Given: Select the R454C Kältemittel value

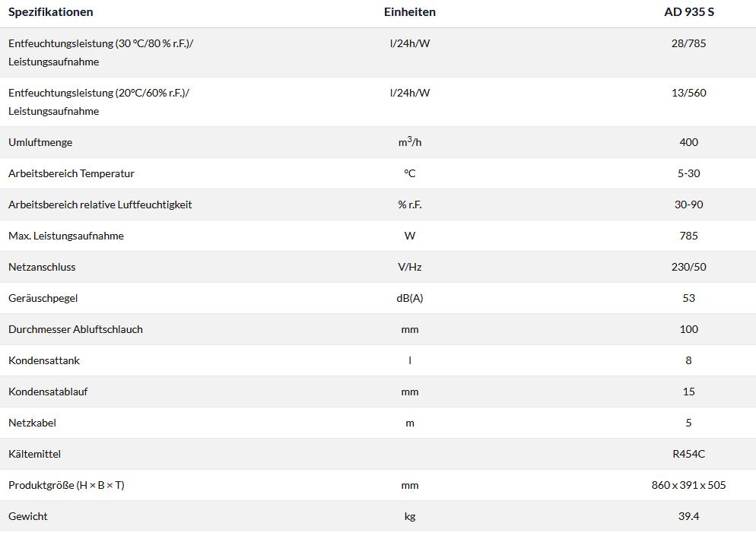Looking at the screenshot, I should [688, 454].
